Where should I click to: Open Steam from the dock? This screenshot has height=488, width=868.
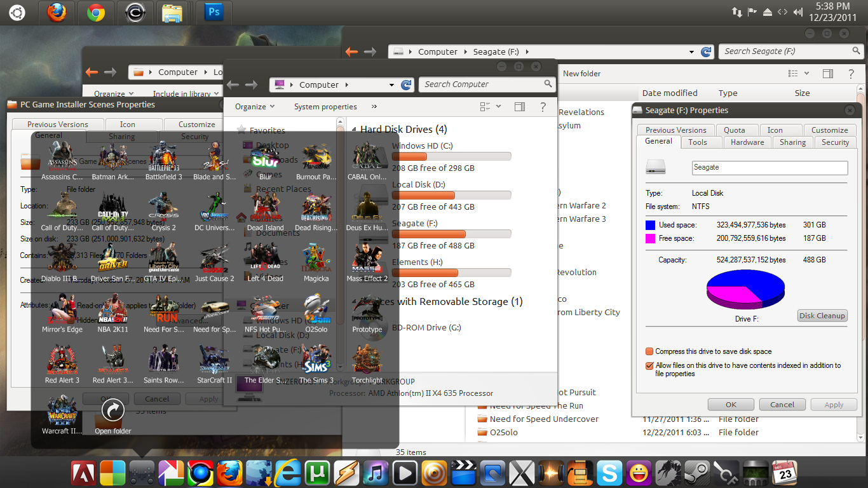698,473
